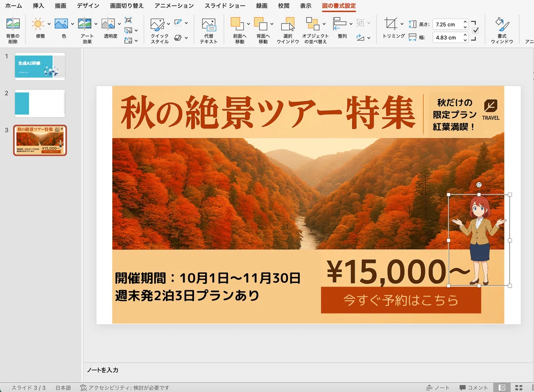
Task: Open the 整列 align dropdown arrow
Action: [351, 24]
